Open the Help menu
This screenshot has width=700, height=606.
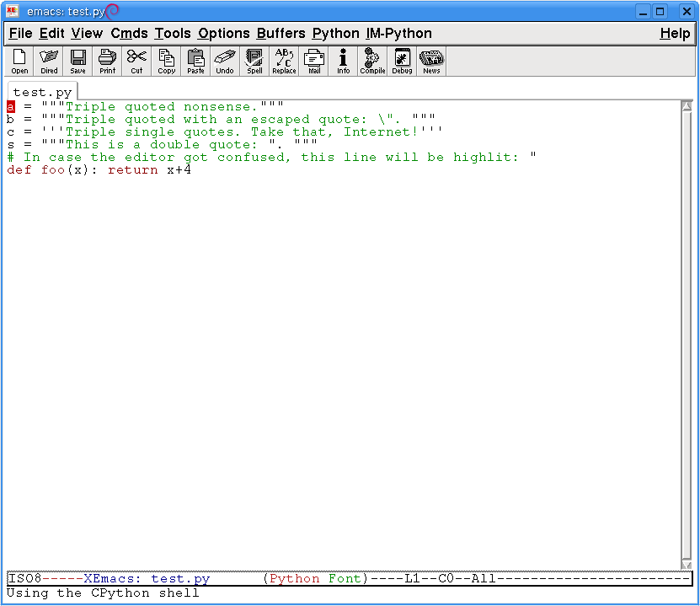click(x=675, y=34)
